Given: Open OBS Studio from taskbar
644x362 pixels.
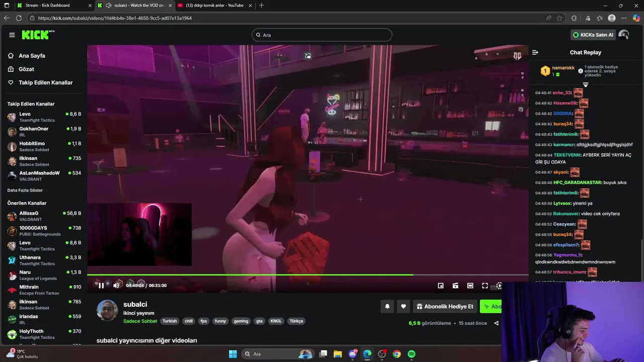Looking at the screenshot, I should pos(382,354).
